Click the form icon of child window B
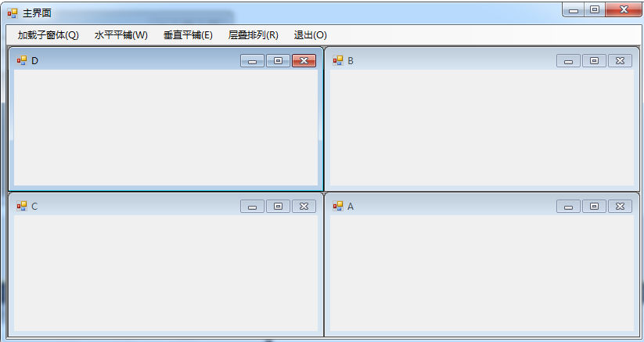Screen dimensions: 644x342 (x=338, y=60)
